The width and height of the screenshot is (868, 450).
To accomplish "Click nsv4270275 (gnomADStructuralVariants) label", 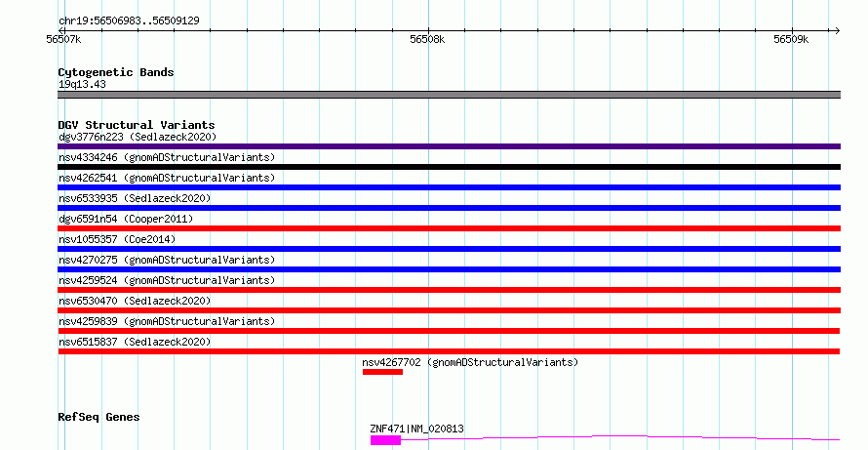I will coord(167,260).
